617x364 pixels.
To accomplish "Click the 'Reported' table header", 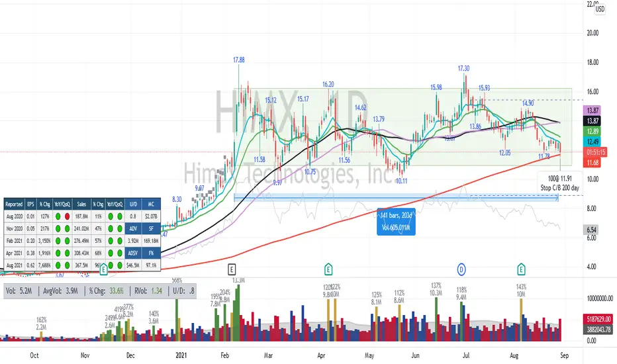I will click(x=14, y=205).
